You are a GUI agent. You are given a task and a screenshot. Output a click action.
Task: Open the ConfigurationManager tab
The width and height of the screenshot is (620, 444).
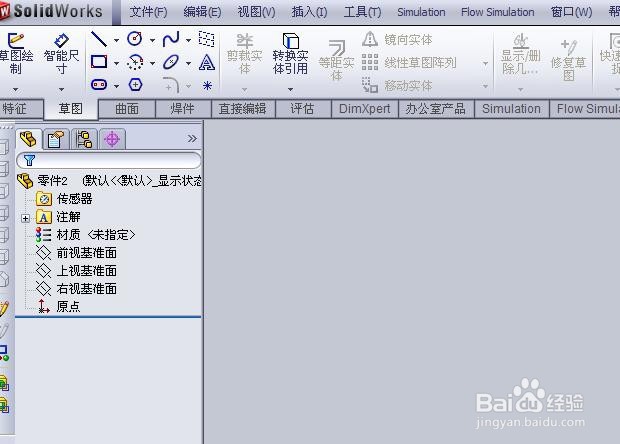(84, 139)
